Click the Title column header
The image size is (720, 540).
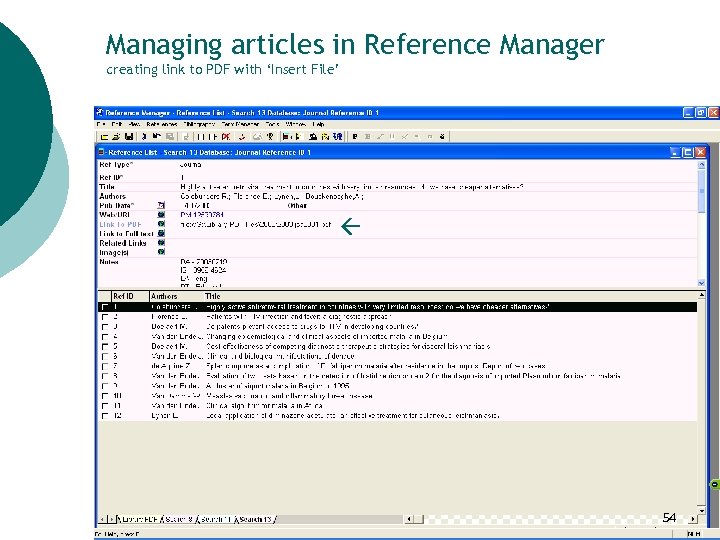click(x=450, y=296)
